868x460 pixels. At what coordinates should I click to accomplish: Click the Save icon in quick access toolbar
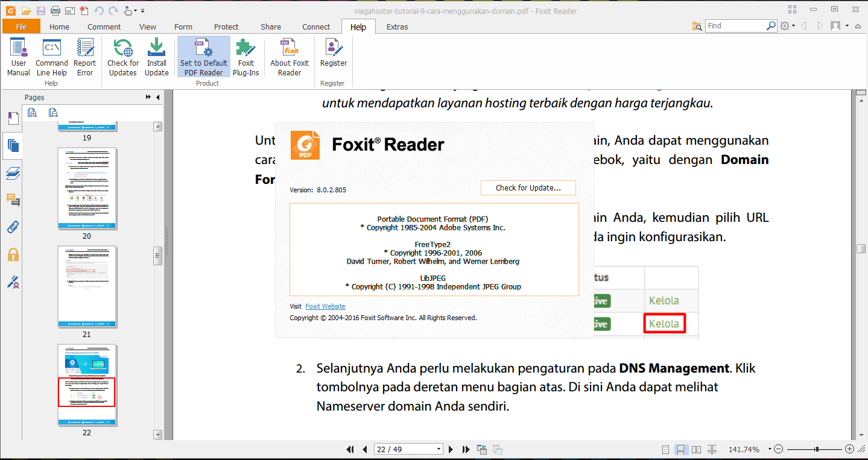[x=41, y=10]
